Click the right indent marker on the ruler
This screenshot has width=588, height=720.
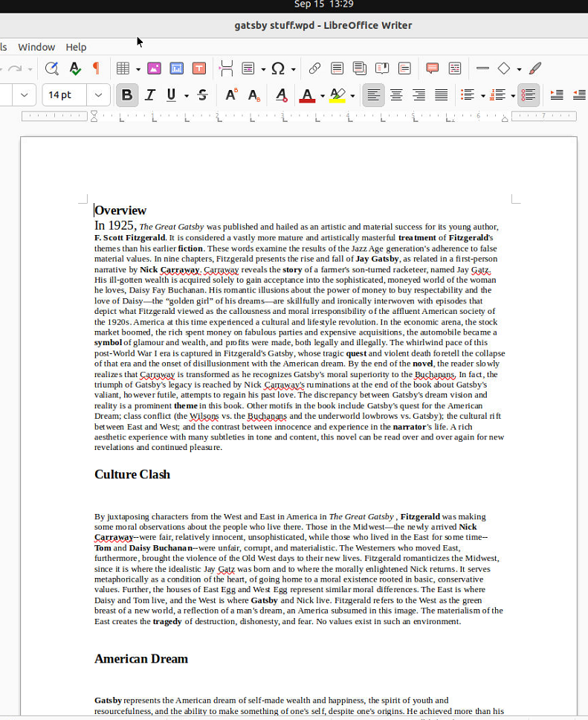505,119
